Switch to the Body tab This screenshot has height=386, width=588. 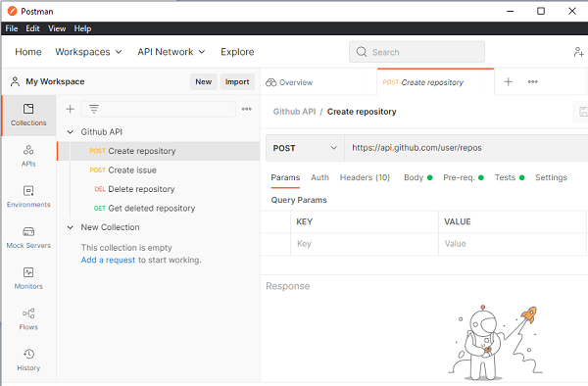pyautogui.click(x=418, y=177)
